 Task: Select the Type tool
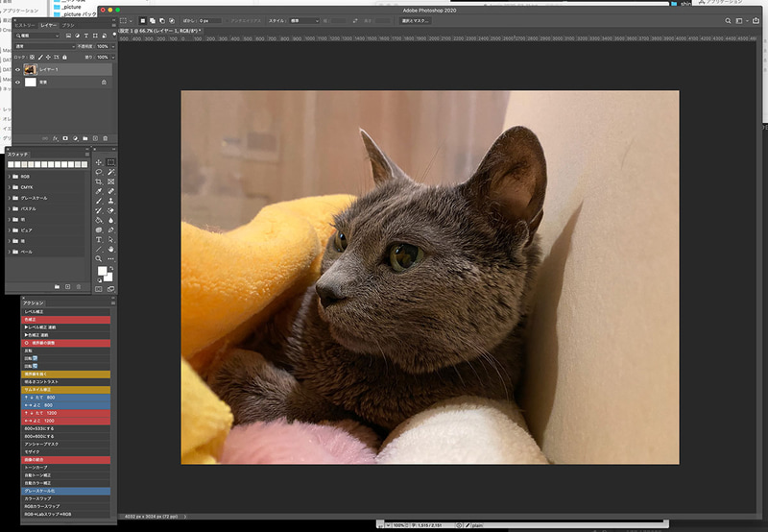[99, 239]
